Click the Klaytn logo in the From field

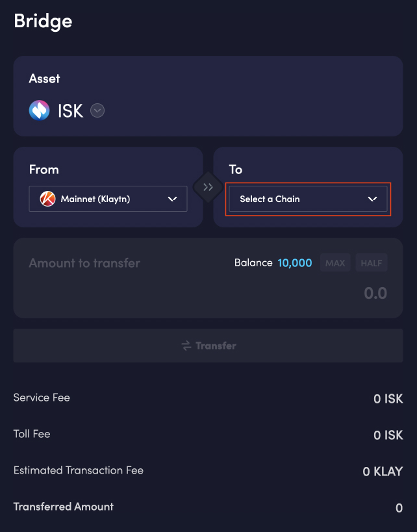tap(48, 199)
